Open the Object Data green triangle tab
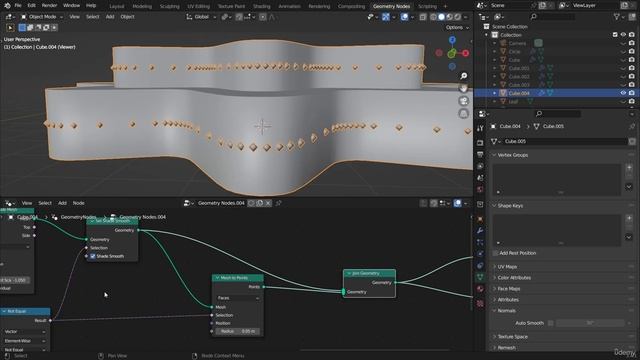The width and height of the screenshot is (640, 360). 480,277
